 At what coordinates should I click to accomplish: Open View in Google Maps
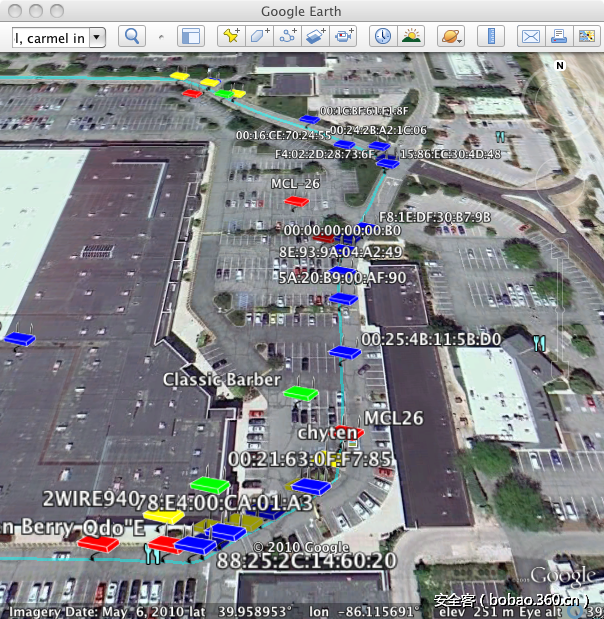point(586,37)
